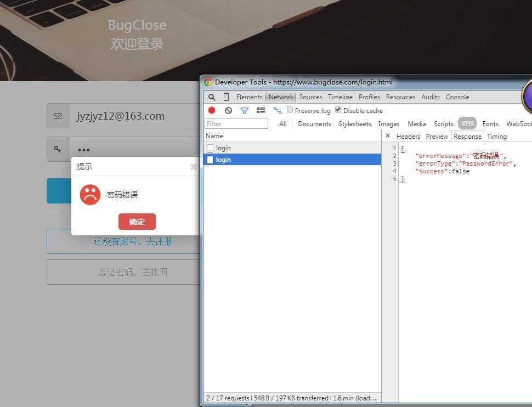The width and height of the screenshot is (532, 407).
Task: Select the Network panel tab
Action: 281,97
